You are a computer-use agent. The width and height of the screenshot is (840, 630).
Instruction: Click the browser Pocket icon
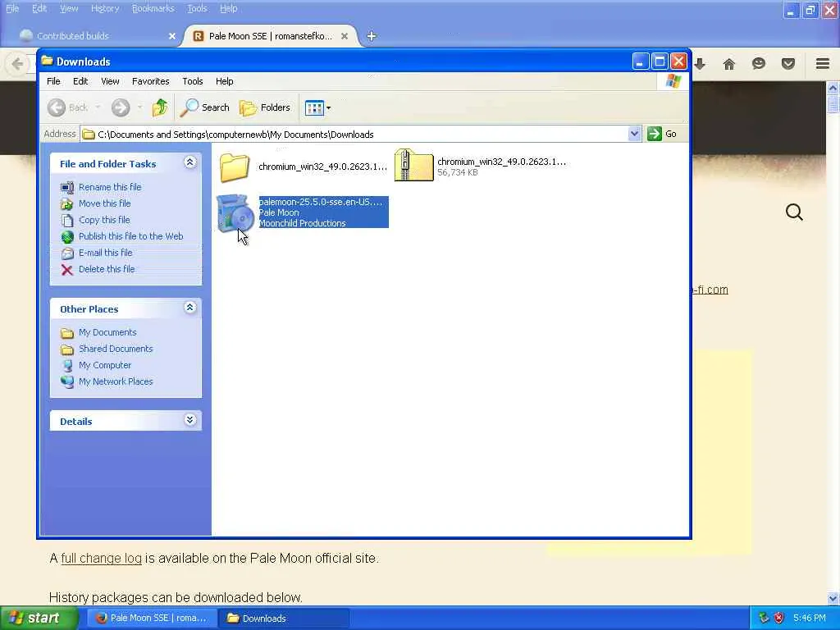pos(788,64)
